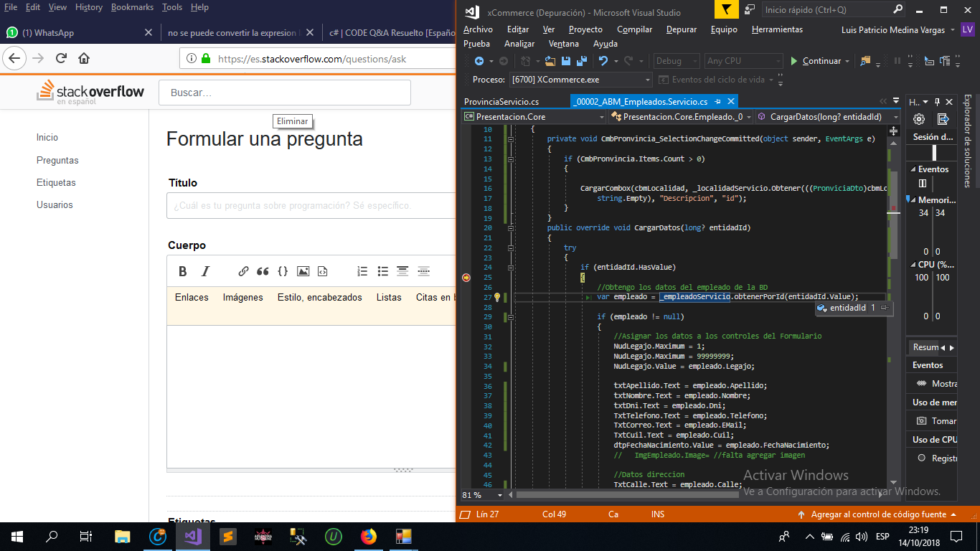Image resolution: width=980 pixels, height=551 pixels.
Task: Focus the Título question input field
Action: (311, 205)
